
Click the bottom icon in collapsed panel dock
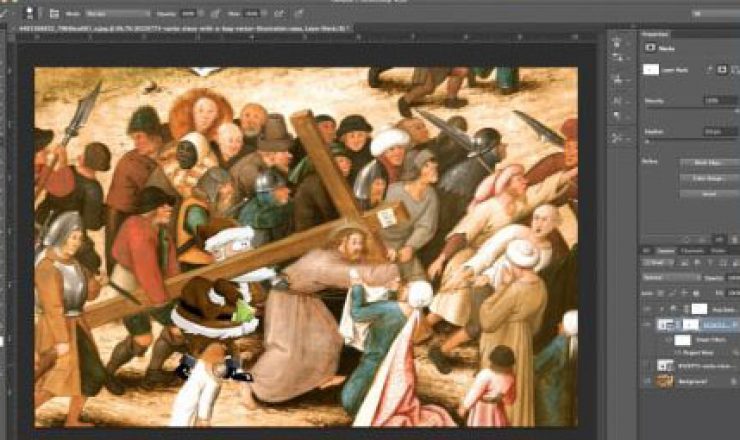(x=616, y=137)
